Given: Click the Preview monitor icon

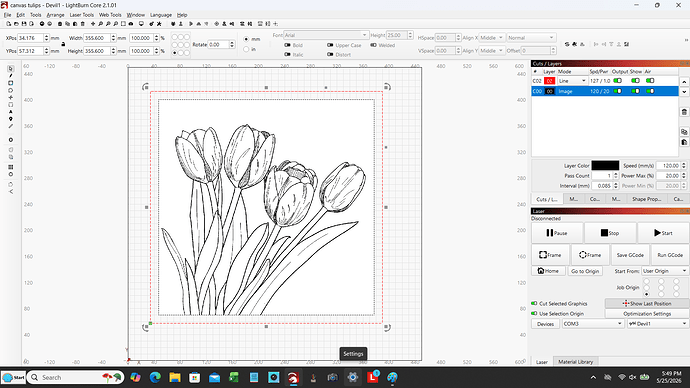Looking at the screenshot, I should tap(141, 24).
